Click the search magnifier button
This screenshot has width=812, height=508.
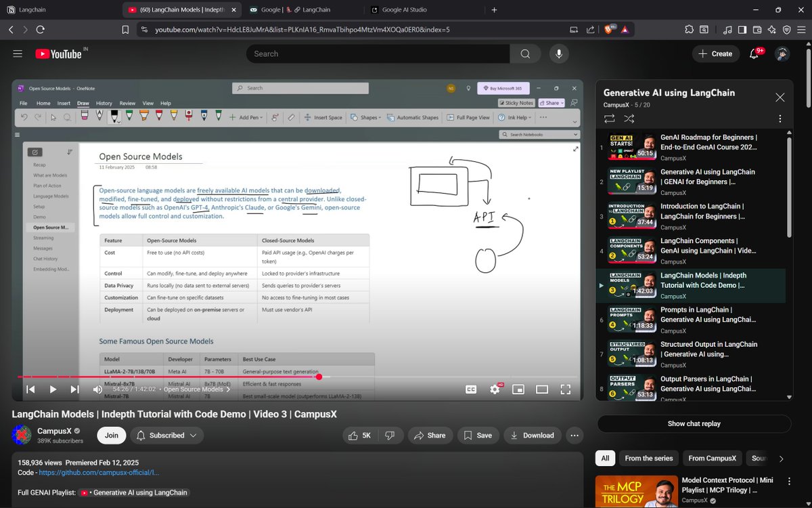tap(525, 54)
